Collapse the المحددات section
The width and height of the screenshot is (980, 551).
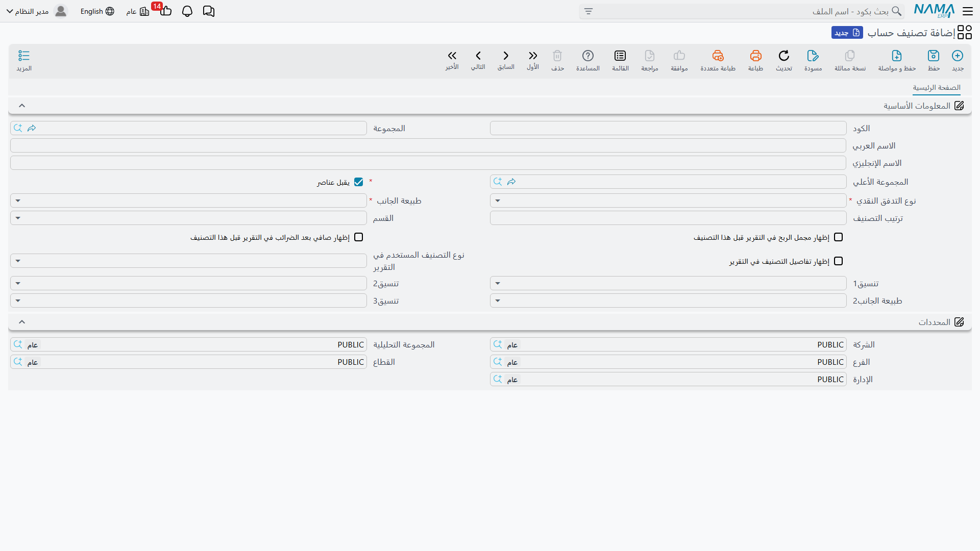(x=22, y=322)
